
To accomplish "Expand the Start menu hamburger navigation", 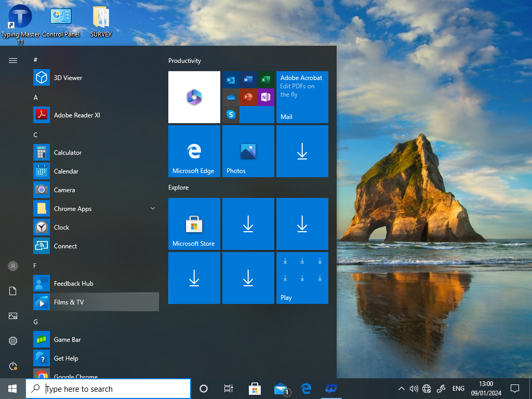I will [13, 60].
